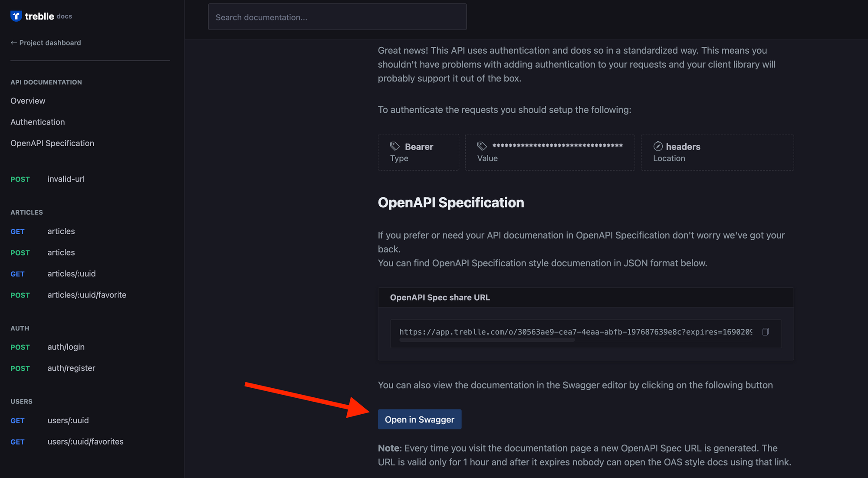Click the back arrow beside Project dashboard
Screen dimensions: 868x478
click(13, 43)
